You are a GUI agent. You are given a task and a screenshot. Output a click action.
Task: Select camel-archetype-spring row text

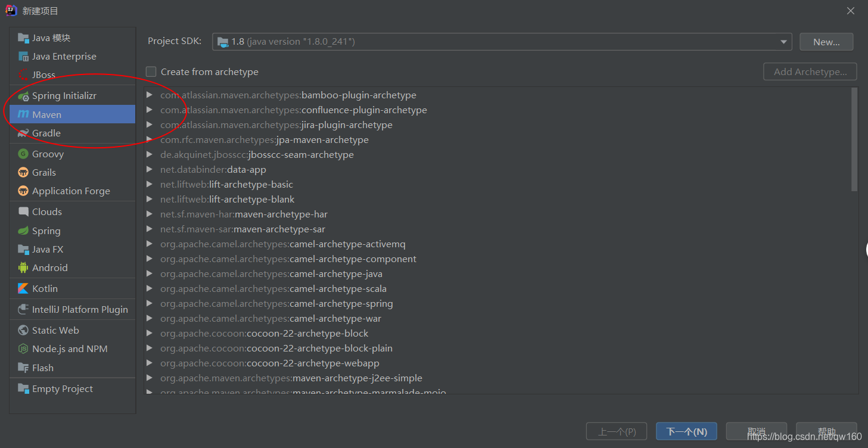[276, 304]
